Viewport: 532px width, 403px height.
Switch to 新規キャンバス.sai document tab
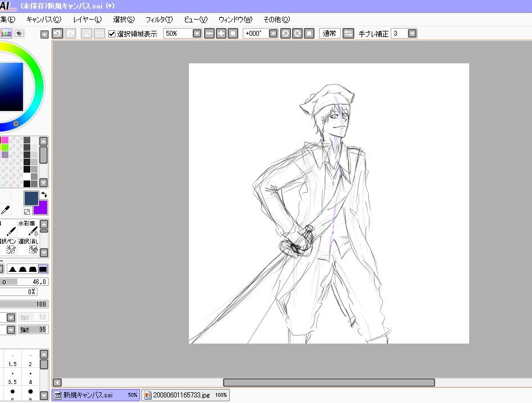click(96, 395)
